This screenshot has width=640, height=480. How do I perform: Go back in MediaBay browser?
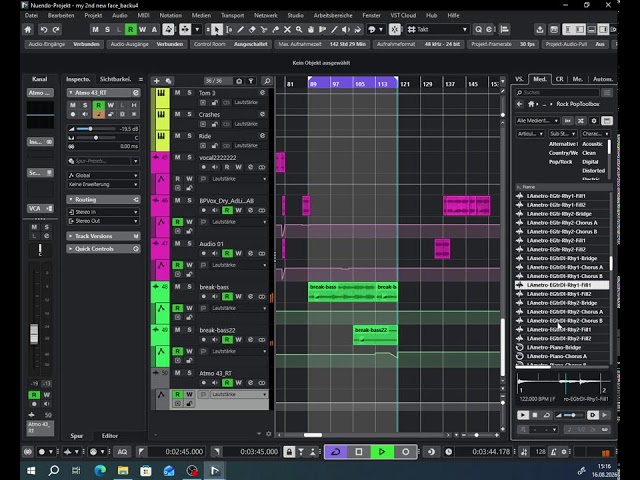tap(519, 104)
